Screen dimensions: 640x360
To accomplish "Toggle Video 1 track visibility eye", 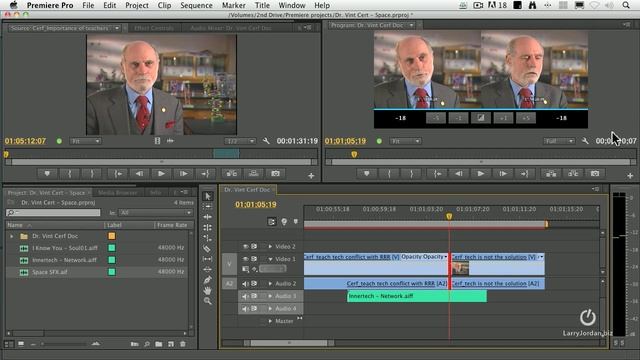I will [x=246, y=259].
